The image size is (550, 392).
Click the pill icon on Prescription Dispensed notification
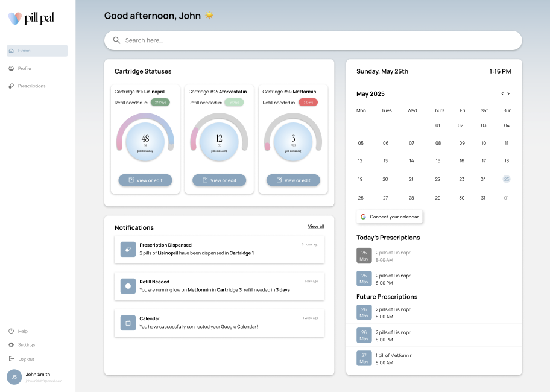128,249
